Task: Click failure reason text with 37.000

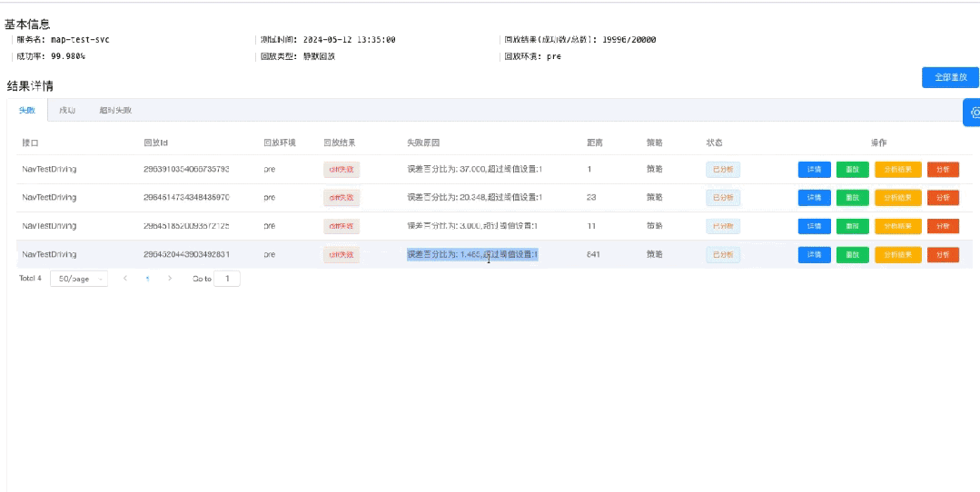Action: pos(474,169)
